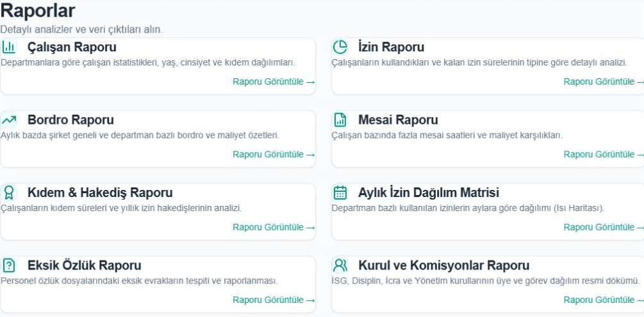Click description 'Çalışanların kıdem süreleri'
644x317 pixels.
tap(120, 209)
